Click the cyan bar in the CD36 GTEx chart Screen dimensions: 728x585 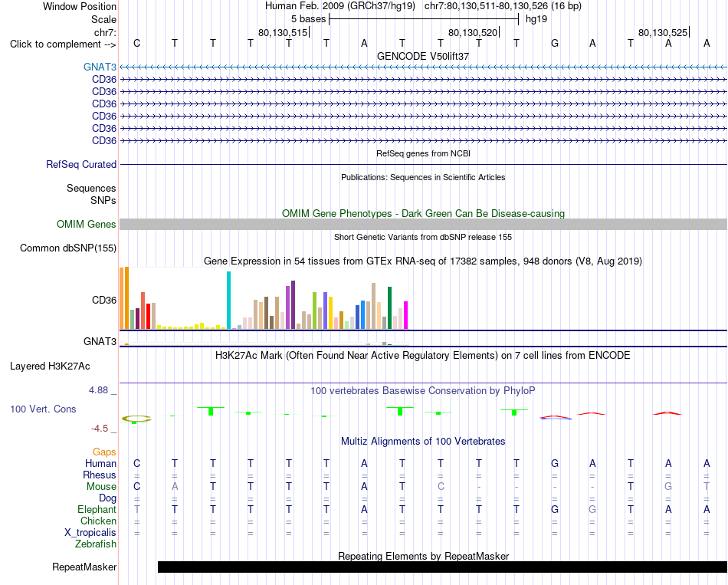tap(228, 300)
